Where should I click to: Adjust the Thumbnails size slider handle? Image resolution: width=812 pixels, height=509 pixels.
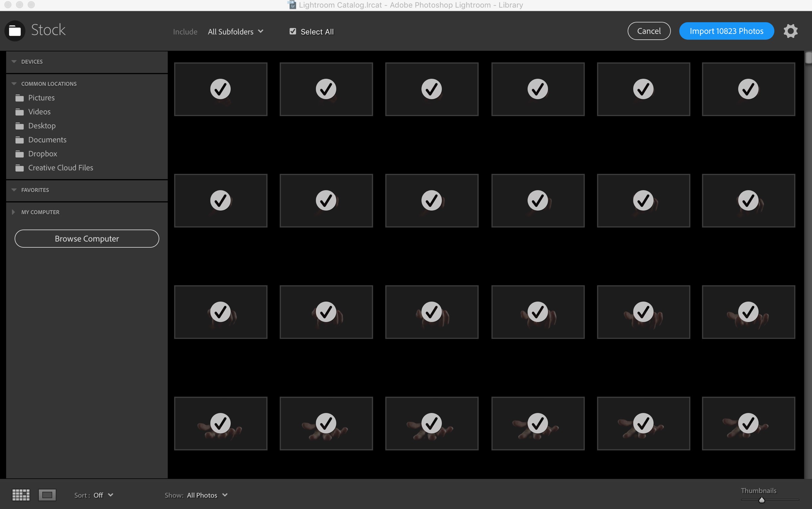coord(761,500)
